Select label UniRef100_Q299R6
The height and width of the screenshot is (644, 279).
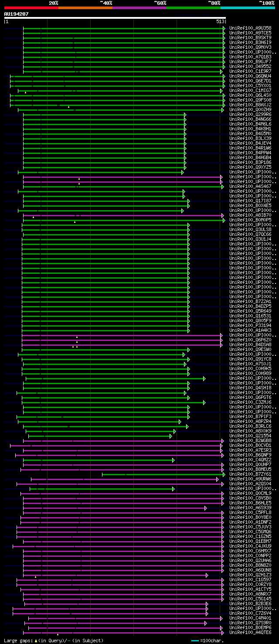tap(250, 114)
